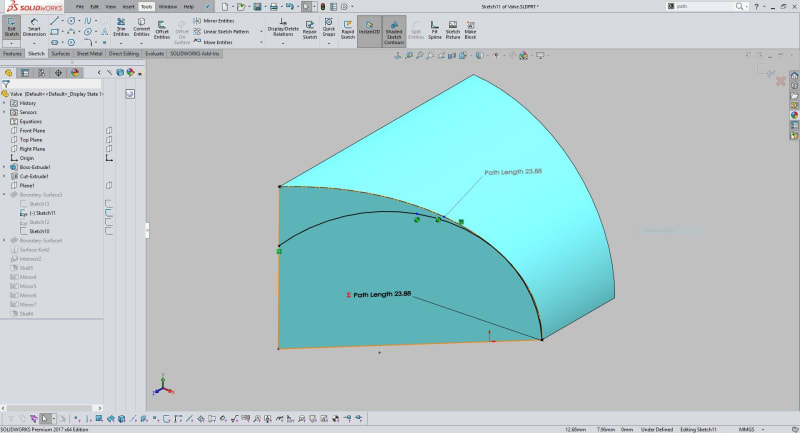Open the Line tool dropdown arrow
The height and width of the screenshot is (433, 800).
tap(62, 21)
